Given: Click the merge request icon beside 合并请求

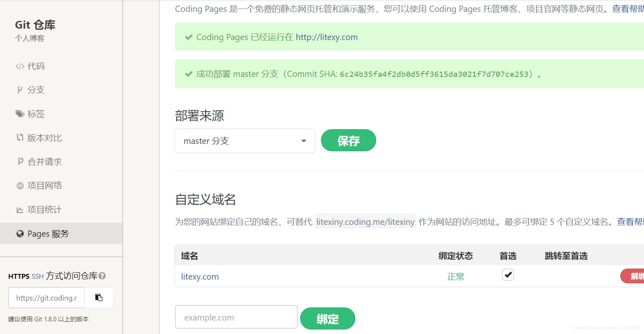Looking at the screenshot, I should point(20,161).
